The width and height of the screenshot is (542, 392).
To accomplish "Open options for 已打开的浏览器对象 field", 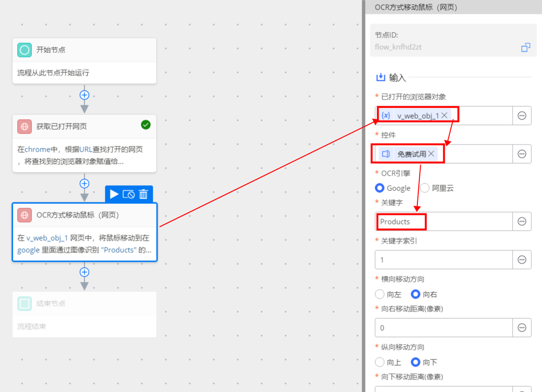I will pos(522,116).
